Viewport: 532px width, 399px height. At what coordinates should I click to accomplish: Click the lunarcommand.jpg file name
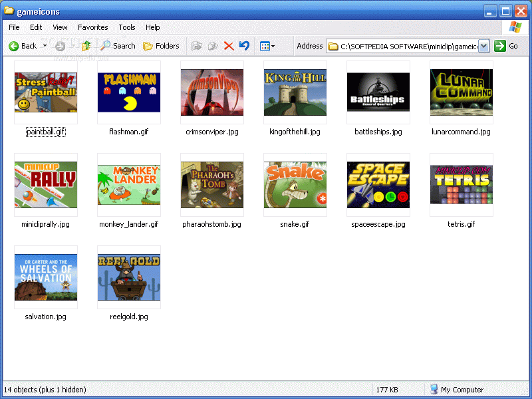coord(461,132)
